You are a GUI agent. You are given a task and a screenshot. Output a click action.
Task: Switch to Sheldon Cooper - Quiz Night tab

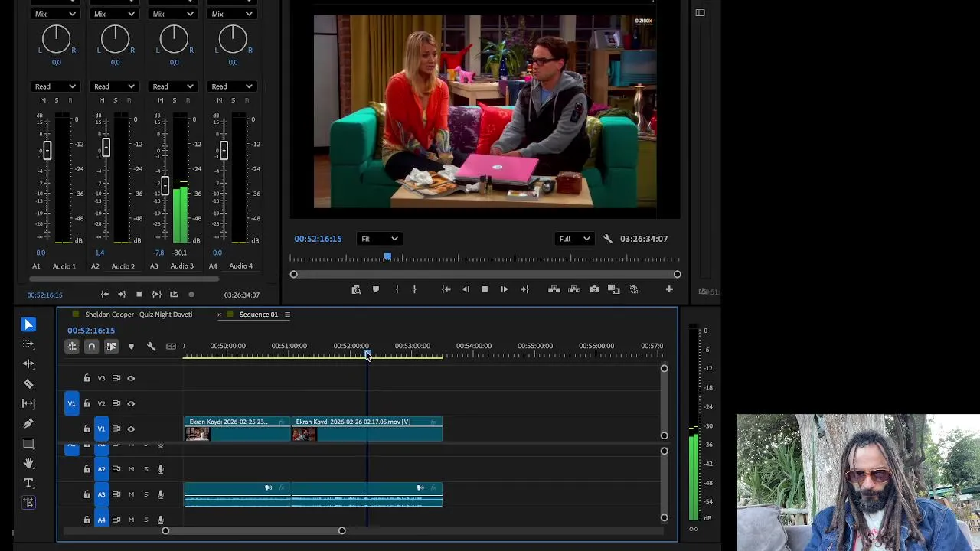click(139, 315)
